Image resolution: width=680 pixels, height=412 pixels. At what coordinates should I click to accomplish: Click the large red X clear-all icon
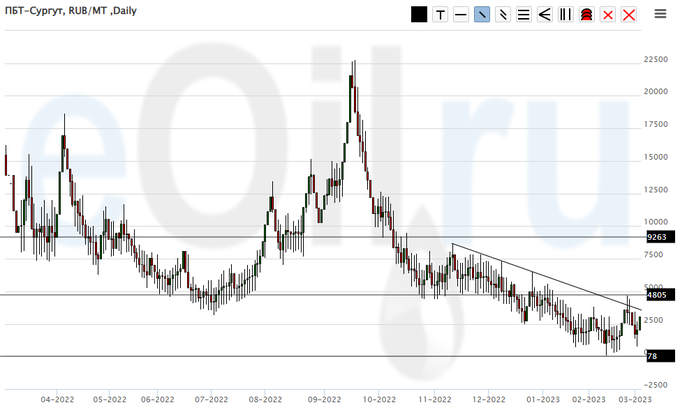pos(629,15)
